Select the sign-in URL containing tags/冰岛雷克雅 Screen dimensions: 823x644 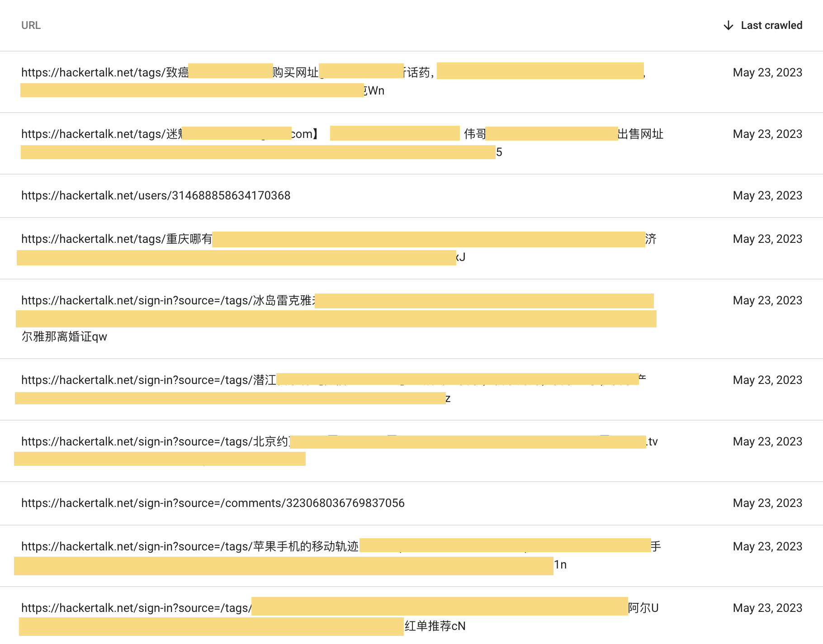168,300
